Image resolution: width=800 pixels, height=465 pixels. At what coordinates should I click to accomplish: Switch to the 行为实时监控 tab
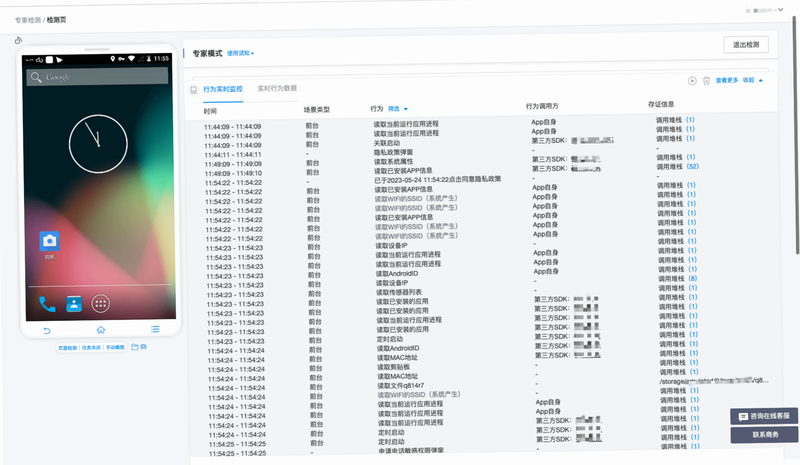coord(222,89)
